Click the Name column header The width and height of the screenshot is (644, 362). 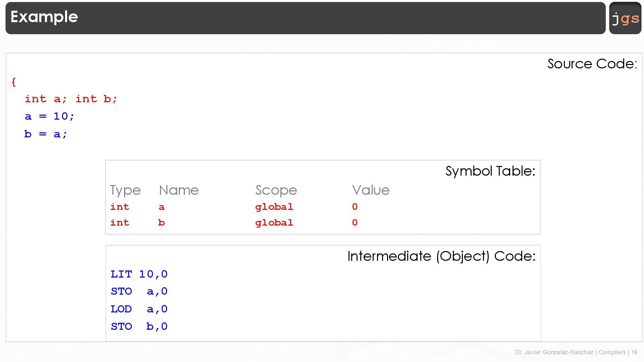[x=179, y=190]
